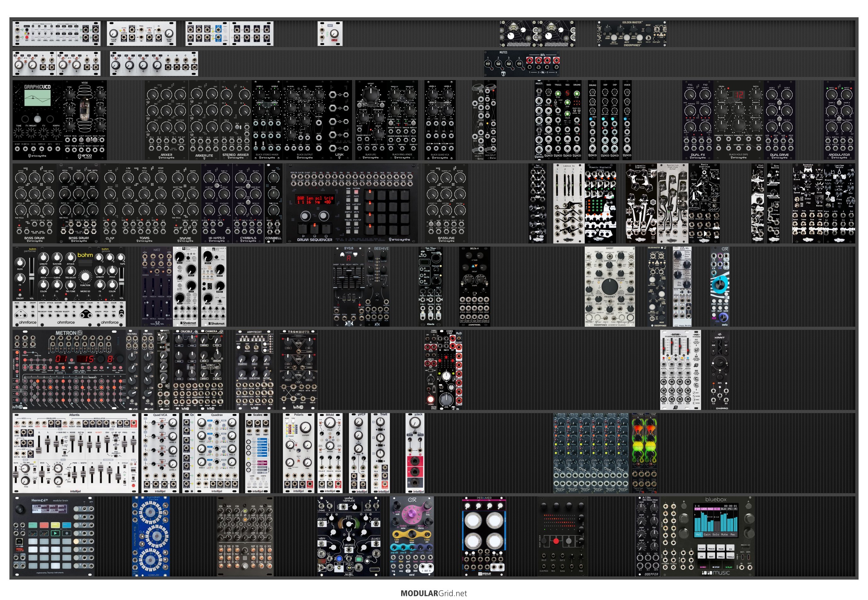Select the Intellijel Quadrax module
This screenshot has width=868, height=600.
tap(217, 453)
